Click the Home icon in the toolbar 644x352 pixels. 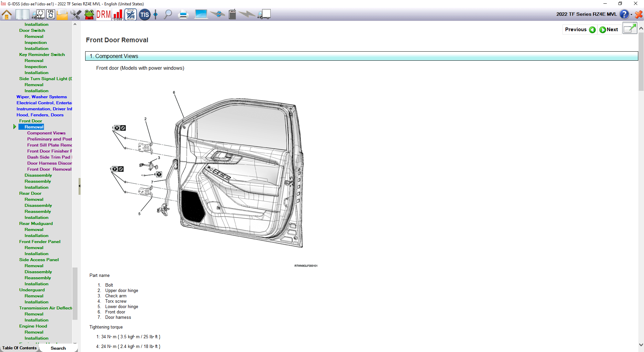(7, 14)
